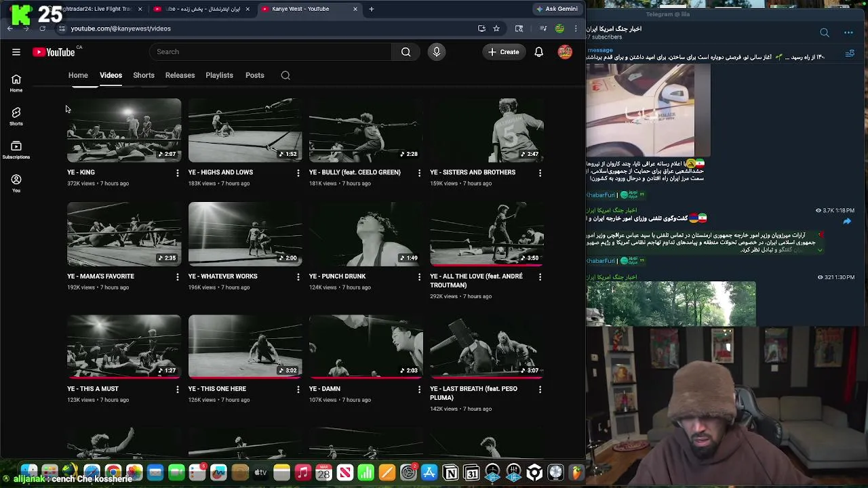
Task: Open YouTube notifications bell
Action: (x=538, y=52)
